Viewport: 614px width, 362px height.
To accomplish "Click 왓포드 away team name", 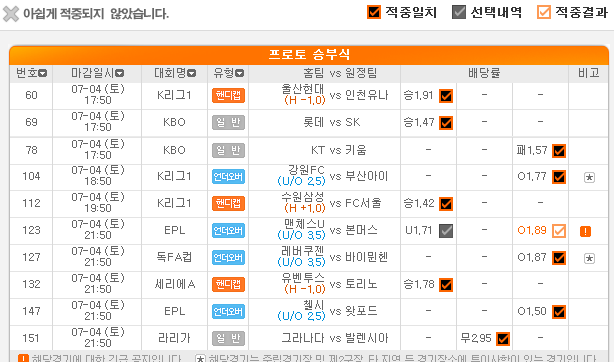I will [361, 312].
